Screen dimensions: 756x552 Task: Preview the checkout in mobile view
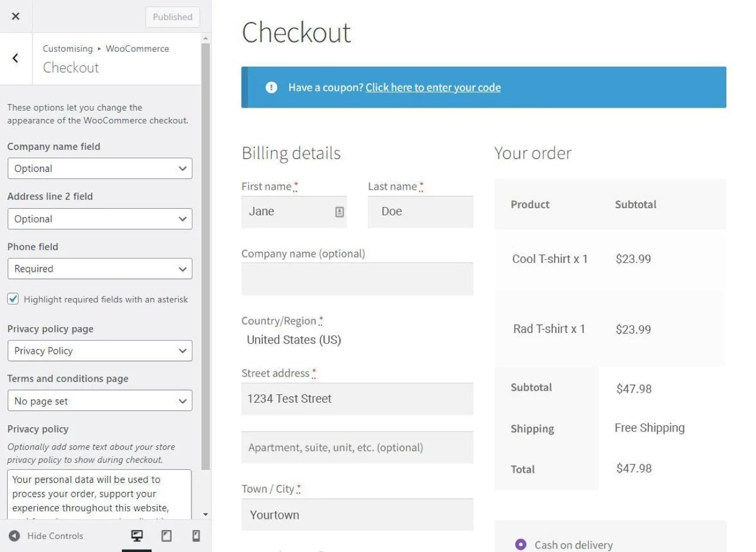coord(195,535)
